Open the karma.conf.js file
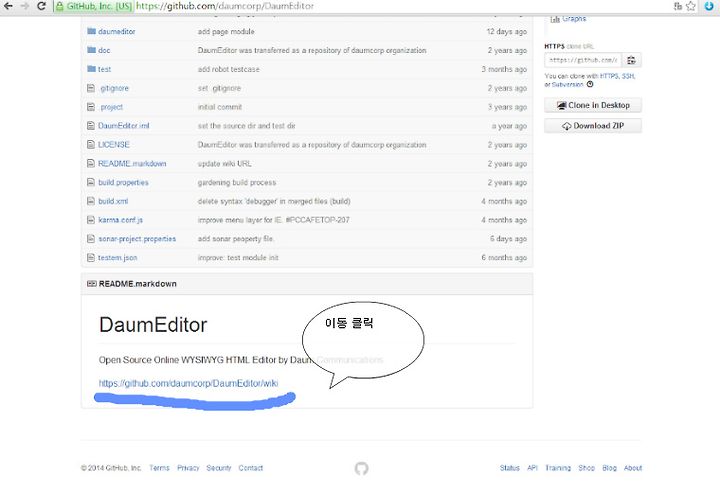The height and width of the screenshot is (491, 720). 120,220
